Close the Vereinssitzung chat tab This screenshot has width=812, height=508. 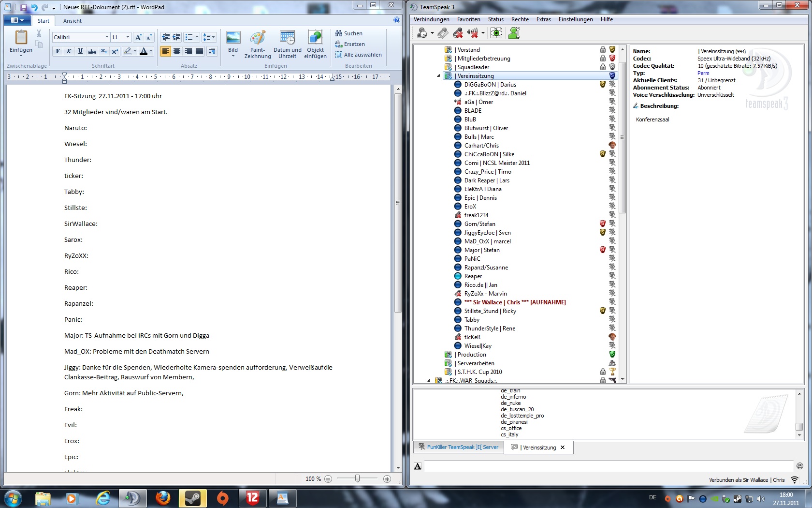[563, 448]
